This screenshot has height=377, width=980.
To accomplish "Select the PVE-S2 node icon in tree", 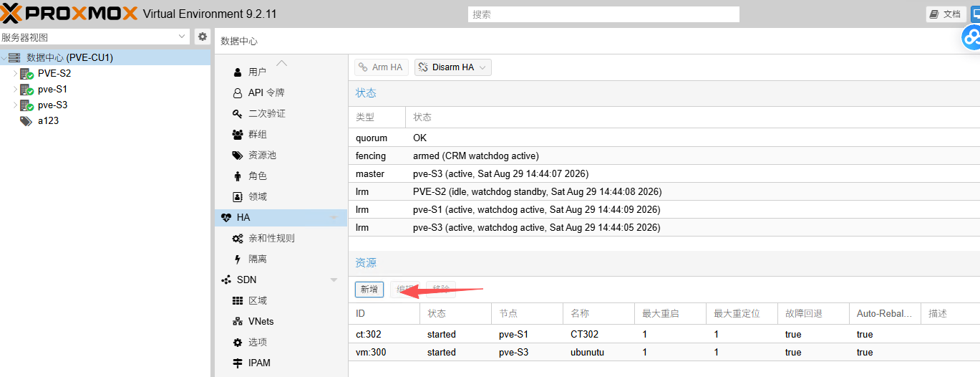I will point(26,74).
